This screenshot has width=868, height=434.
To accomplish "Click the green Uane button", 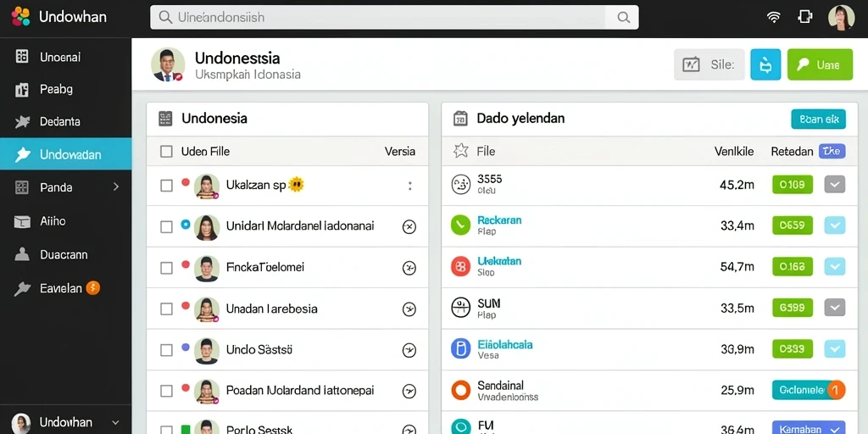I will click(x=820, y=64).
